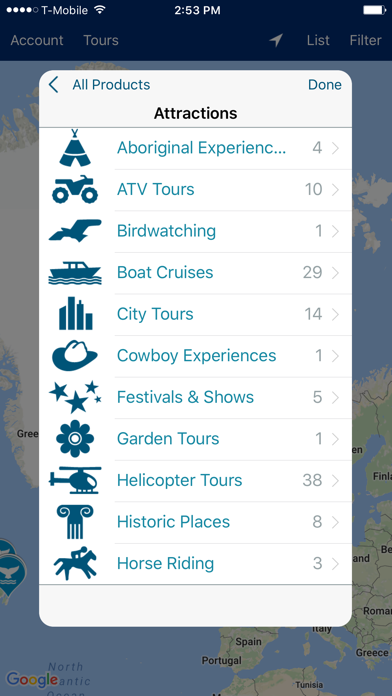
Task: Open the Filter option
Action: click(x=365, y=40)
